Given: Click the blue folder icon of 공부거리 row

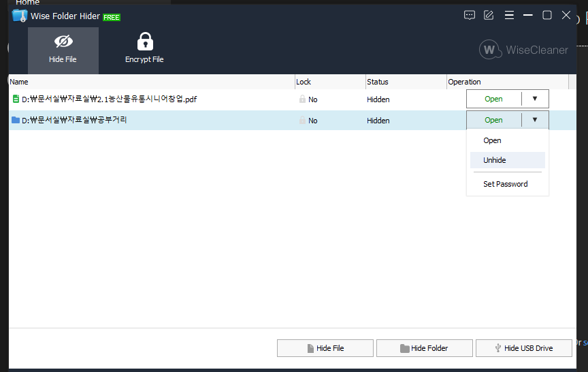Looking at the screenshot, I should coord(16,120).
